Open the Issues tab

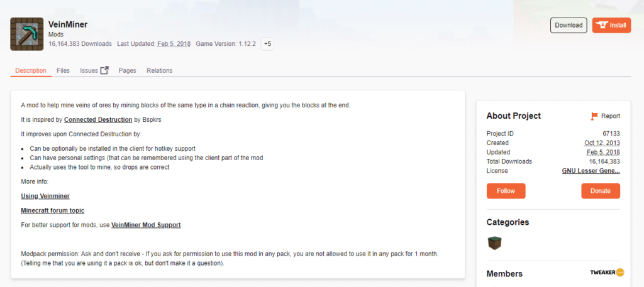tap(89, 70)
